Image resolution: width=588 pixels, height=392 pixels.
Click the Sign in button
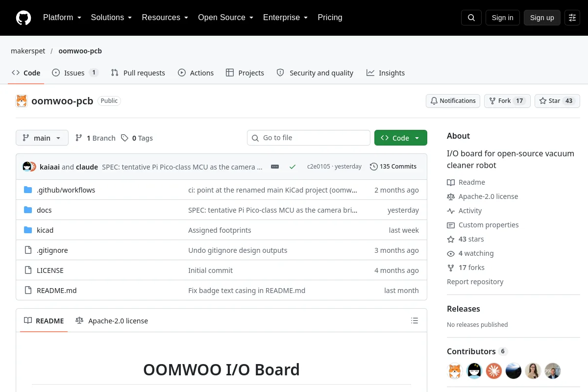[503, 18]
